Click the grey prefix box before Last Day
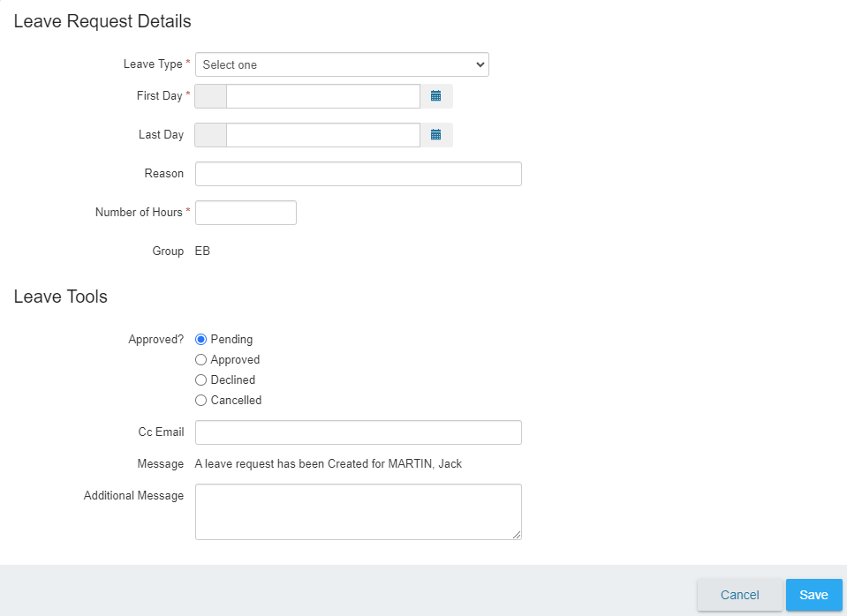The width and height of the screenshot is (847, 616). point(211,135)
